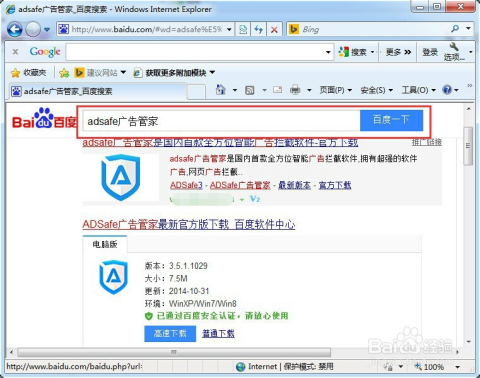Open the 普通下载 link

point(218,333)
